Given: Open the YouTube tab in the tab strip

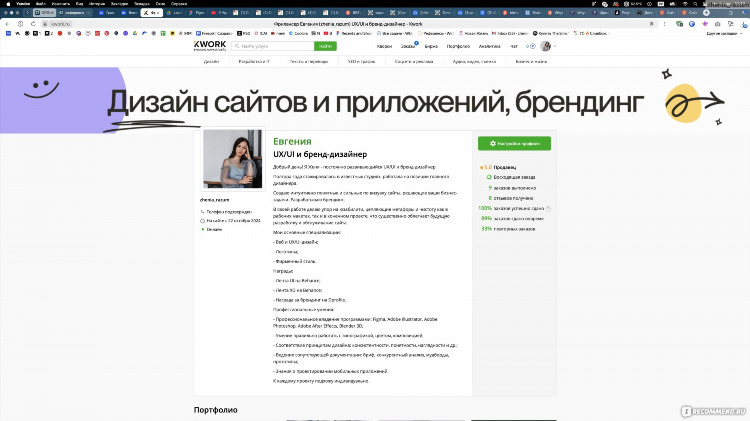Looking at the screenshot, I should pos(220,12).
